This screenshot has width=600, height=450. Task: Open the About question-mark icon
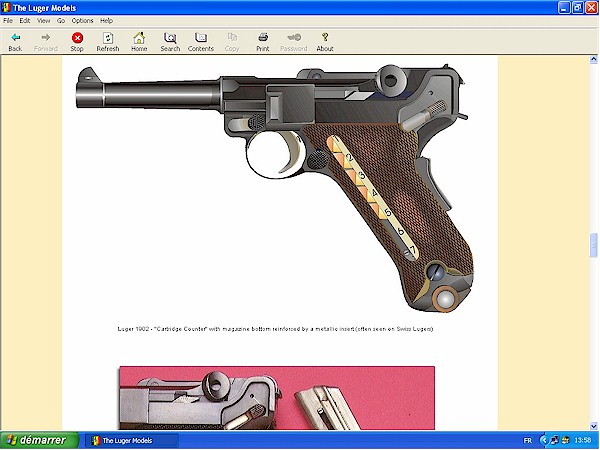tap(325, 42)
